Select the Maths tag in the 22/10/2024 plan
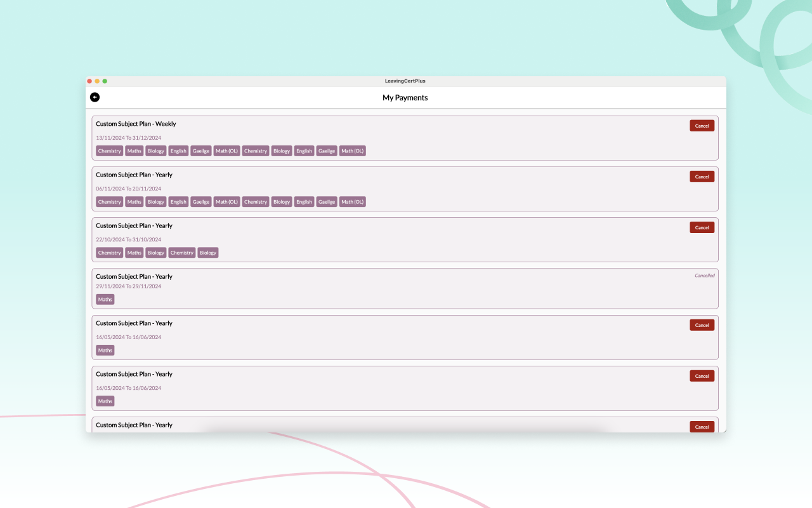The image size is (812, 508). (134, 253)
